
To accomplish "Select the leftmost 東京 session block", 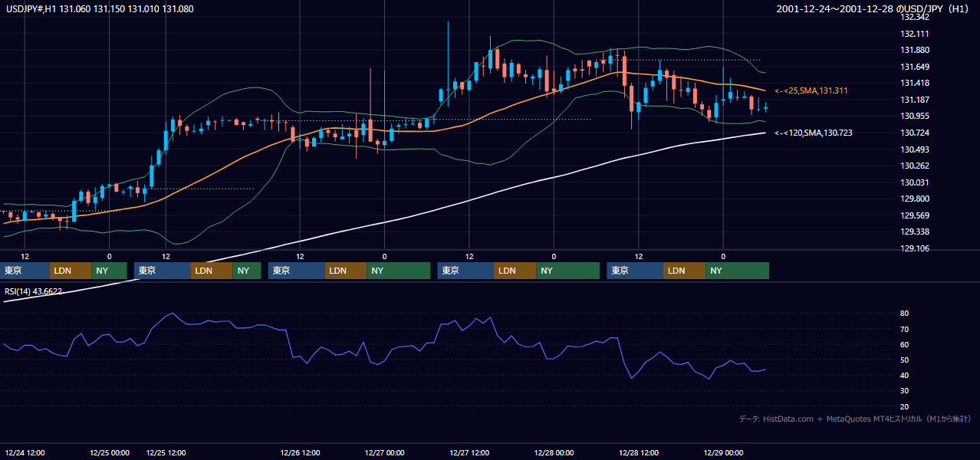I will [x=25, y=271].
